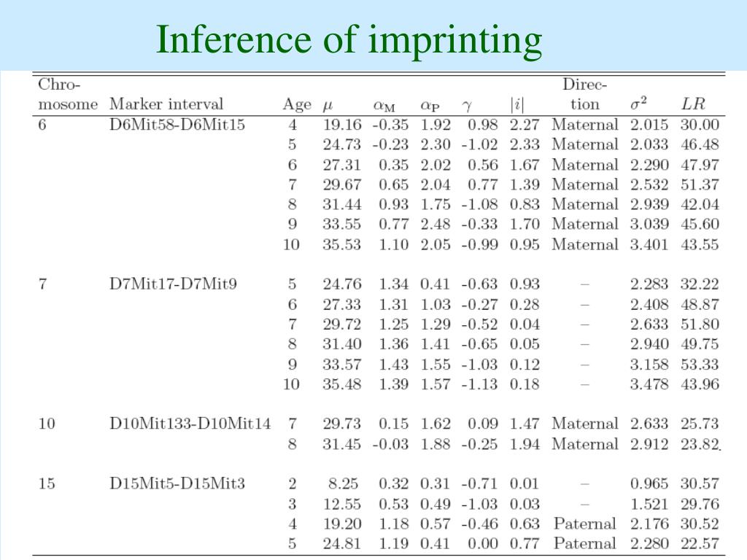Select the Direction column header
Viewport: 747px width, 560px height.
point(584,94)
